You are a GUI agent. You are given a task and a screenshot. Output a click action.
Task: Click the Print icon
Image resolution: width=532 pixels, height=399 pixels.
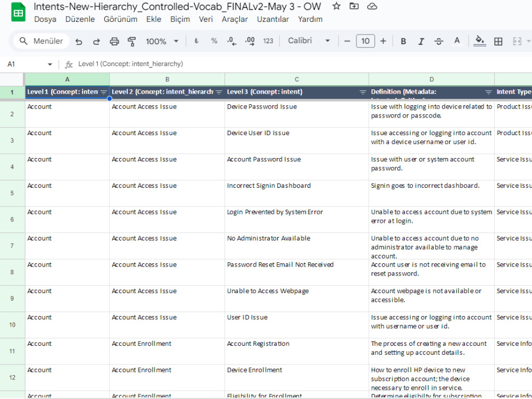(115, 40)
